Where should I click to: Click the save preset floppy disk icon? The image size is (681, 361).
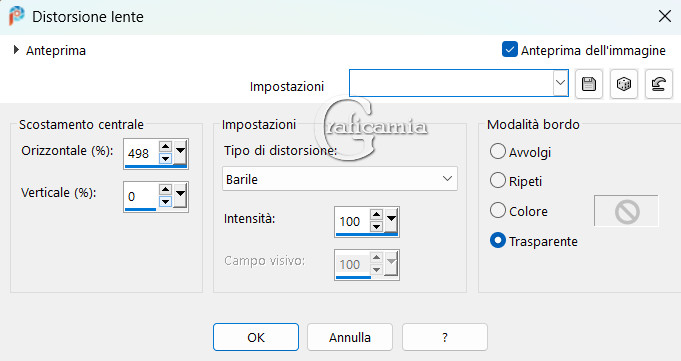tap(588, 83)
